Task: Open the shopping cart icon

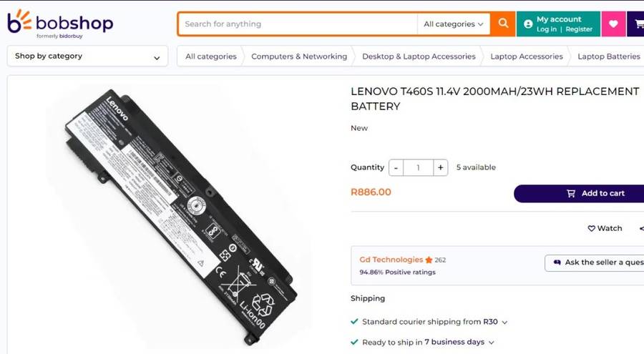Action: coord(636,24)
